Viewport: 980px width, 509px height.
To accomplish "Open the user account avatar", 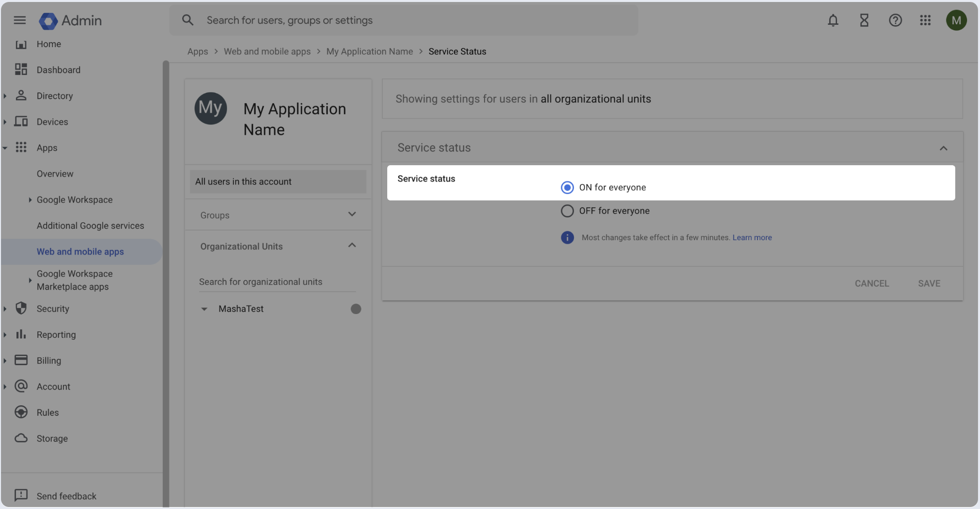I will (x=956, y=20).
